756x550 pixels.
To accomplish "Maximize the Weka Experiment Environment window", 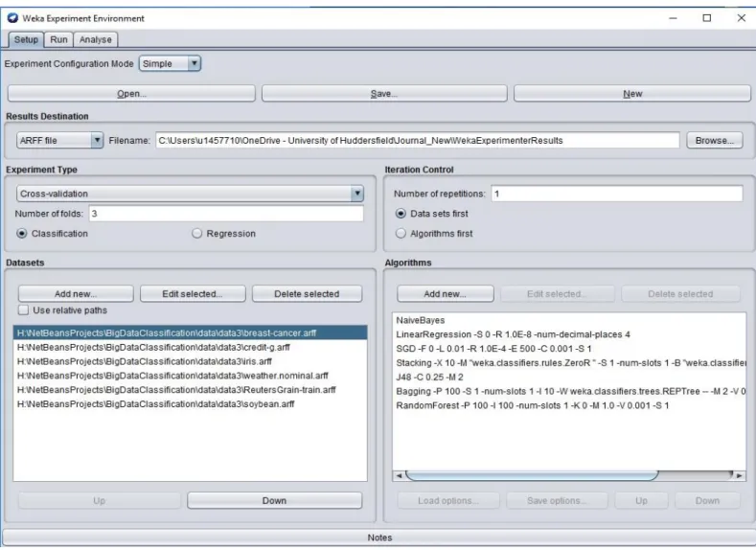I will (x=707, y=18).
